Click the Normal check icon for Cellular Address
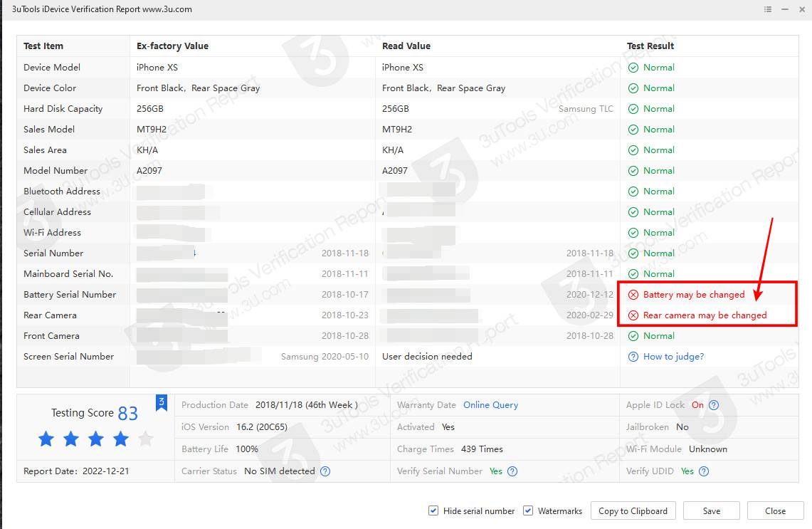Screen dimensions: 812x529 [x=633, y=212]
